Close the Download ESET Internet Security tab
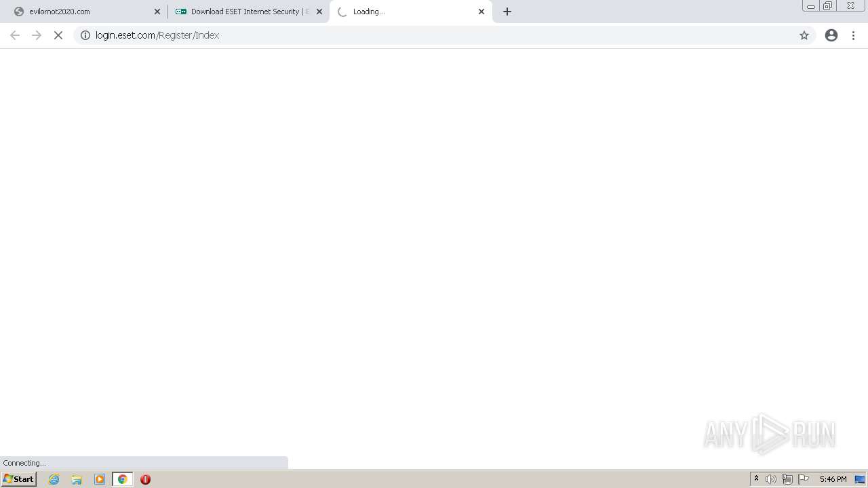 coord(319,12)
